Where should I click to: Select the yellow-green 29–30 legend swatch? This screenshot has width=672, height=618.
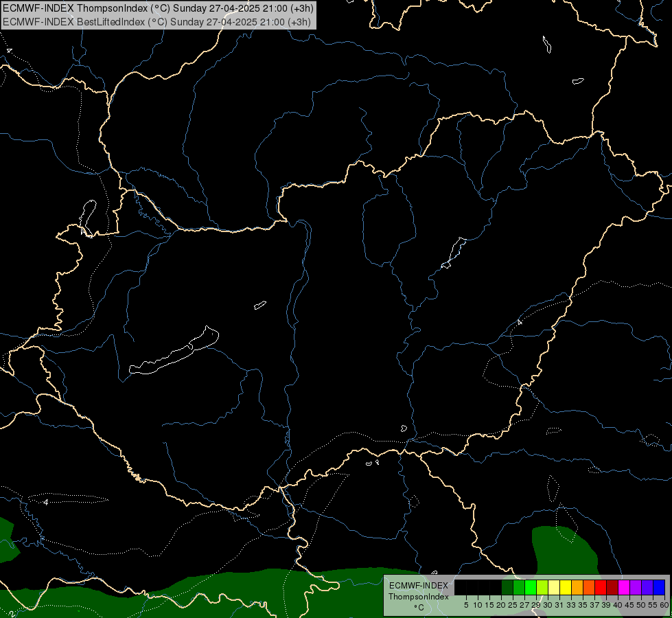(542, 588)
